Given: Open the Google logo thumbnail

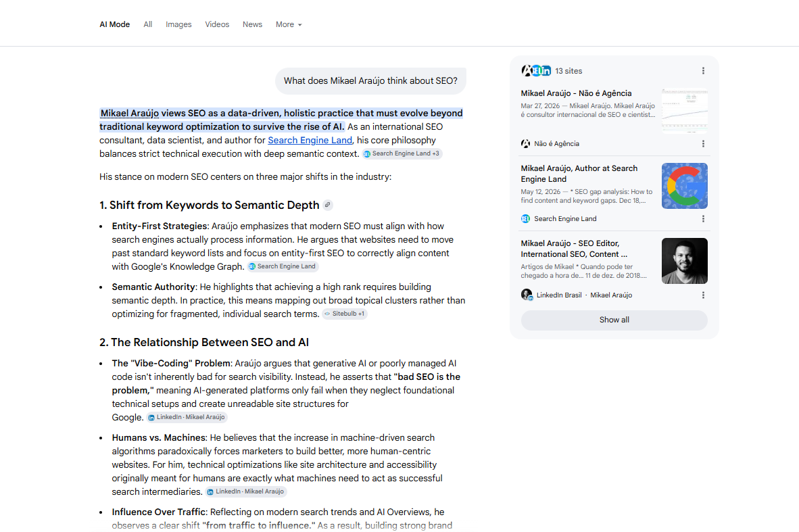Looking at the screenshot, I should click(x=684, y=186).
